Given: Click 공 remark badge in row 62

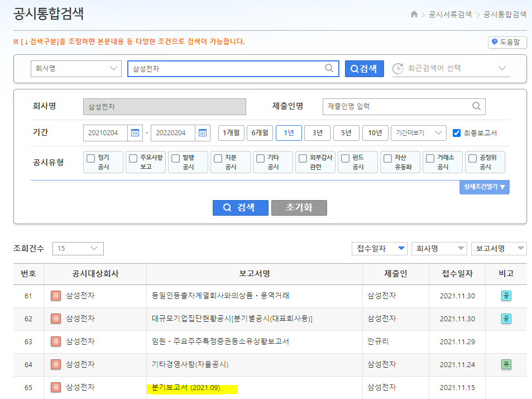Looking at the screenshot, I should 506,319.
